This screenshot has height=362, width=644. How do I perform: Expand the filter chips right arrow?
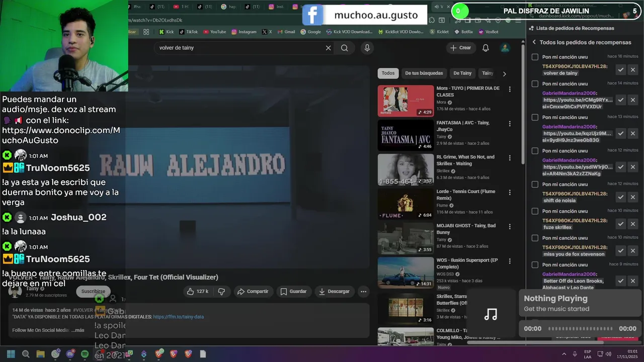pyautogui.click(x=504, y=73)
